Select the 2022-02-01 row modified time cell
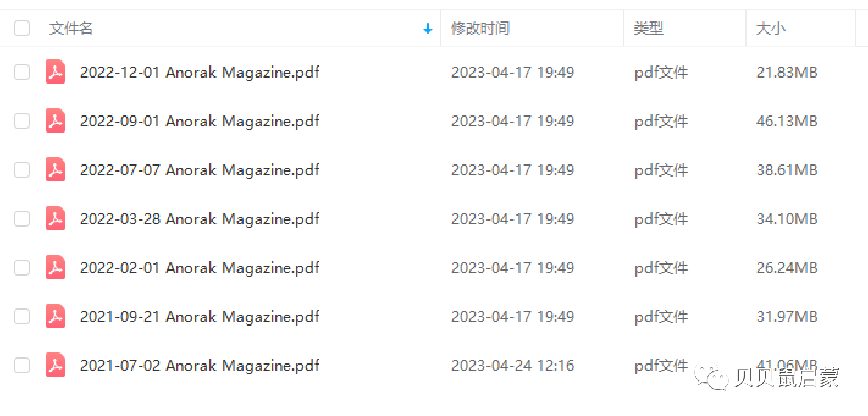868x416 pixels. point(513,268)
